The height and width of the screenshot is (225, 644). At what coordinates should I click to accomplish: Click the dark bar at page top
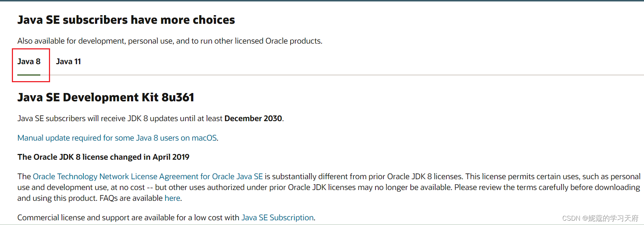click(322, 1)
